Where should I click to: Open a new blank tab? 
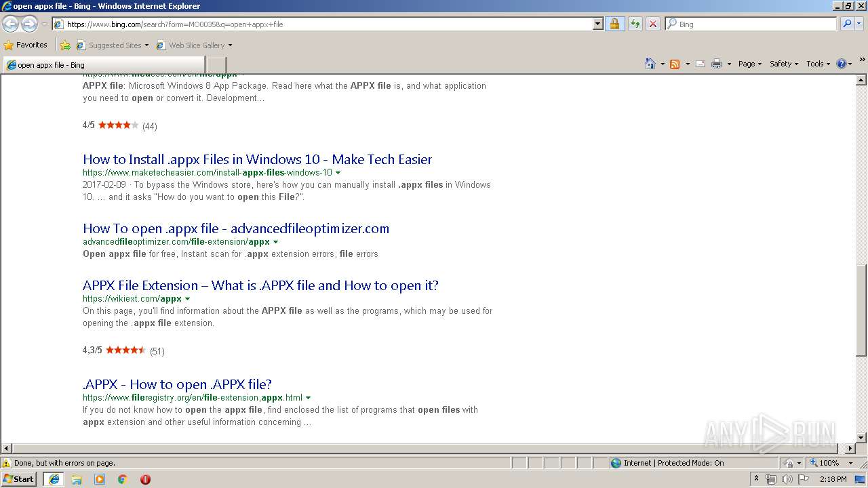point(215,65)
